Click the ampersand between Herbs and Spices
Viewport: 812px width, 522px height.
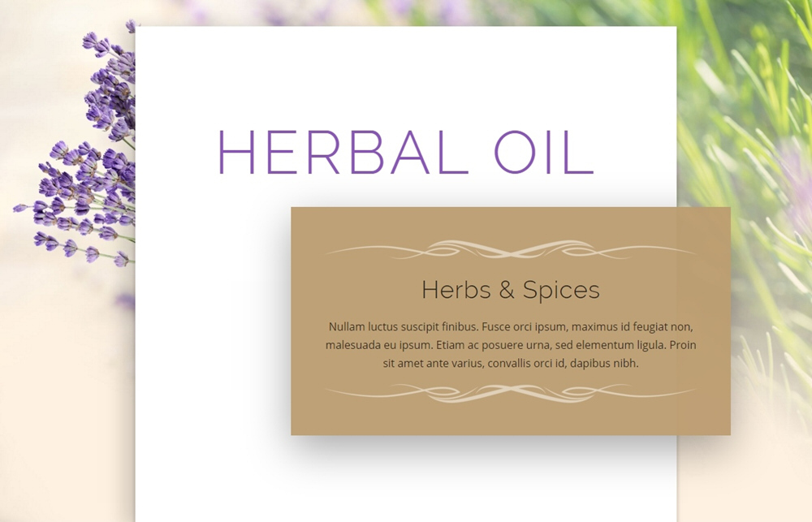(507, 290)
